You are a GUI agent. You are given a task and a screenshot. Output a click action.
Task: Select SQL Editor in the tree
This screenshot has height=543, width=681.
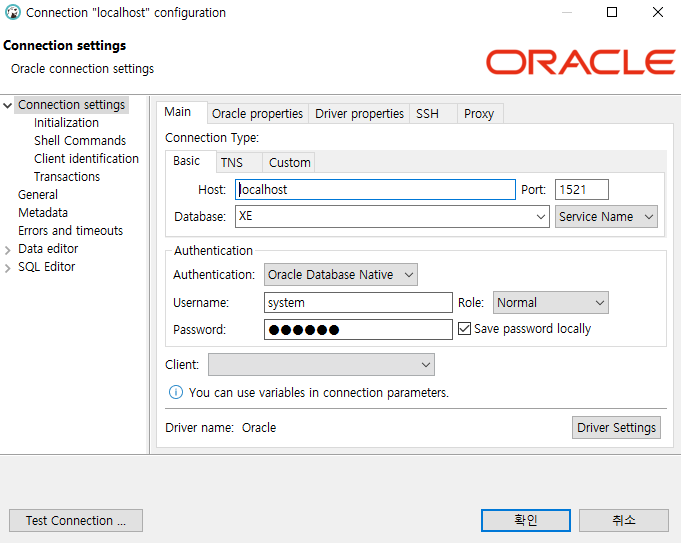46,267
